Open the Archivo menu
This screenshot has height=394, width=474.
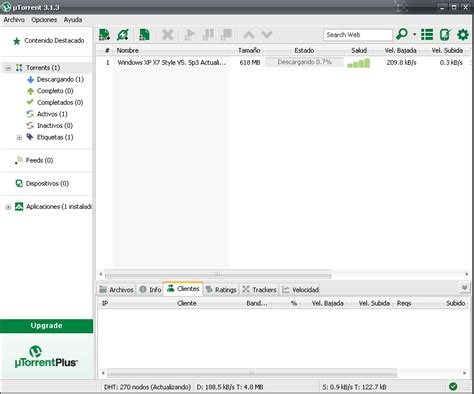click(14, 20)
